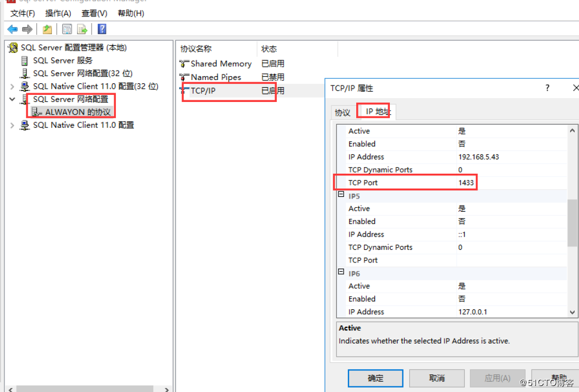Switch to the 协议 tab
579x392 pixels.
pyautogui.click(x=342, y=112)
